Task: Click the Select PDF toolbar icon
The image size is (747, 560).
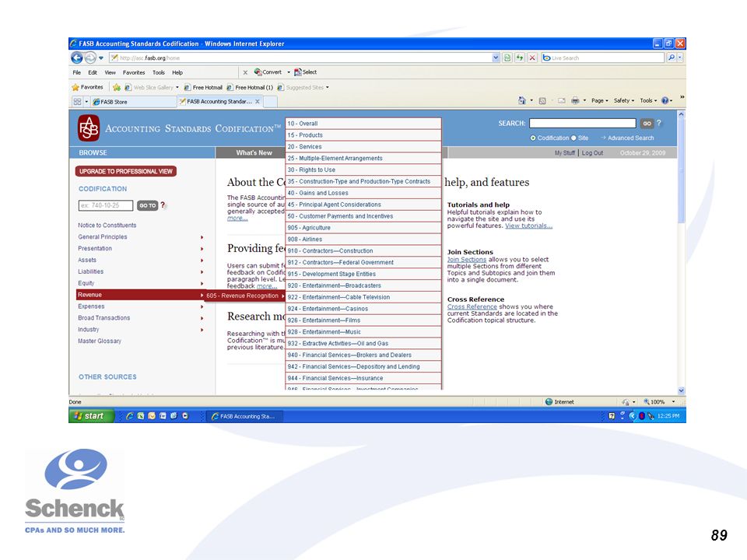Action: [305, 72]
